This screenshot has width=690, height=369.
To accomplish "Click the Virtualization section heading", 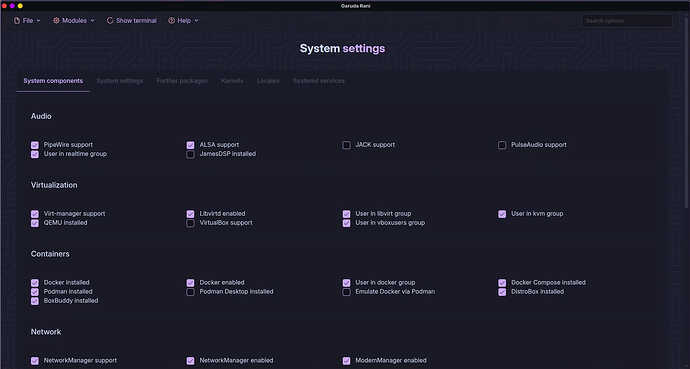I will coord(54,185).
